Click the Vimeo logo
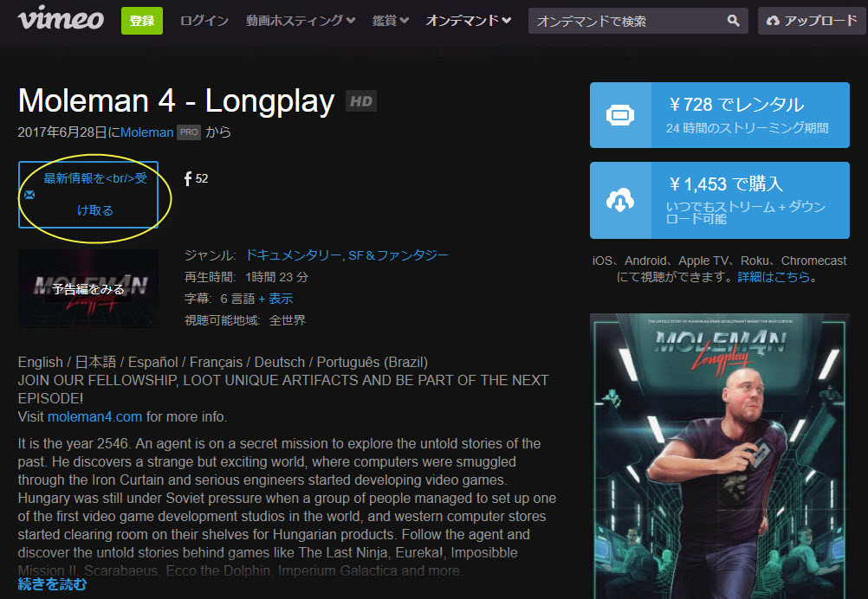This screenshot has width=868, height=599. [x=61, y=18]
